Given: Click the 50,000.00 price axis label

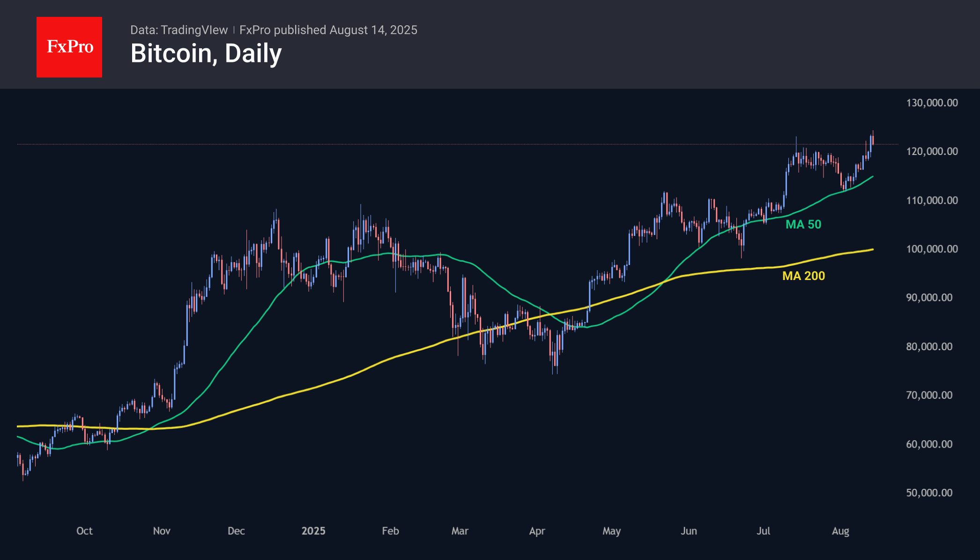Looking at the screenshot, I should point(929,493).
